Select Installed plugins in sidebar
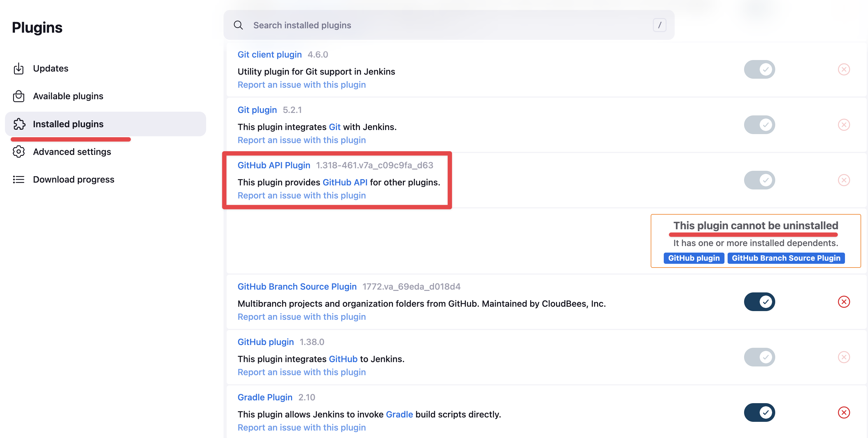868x438 pixels. click(x=106, y=124)
